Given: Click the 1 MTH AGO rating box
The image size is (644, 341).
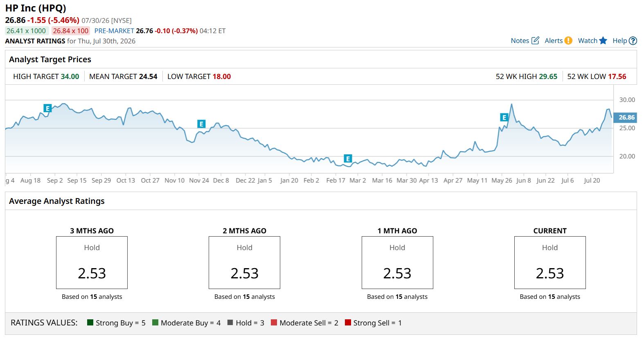Looking at the screenshot, I should [397, 263].
